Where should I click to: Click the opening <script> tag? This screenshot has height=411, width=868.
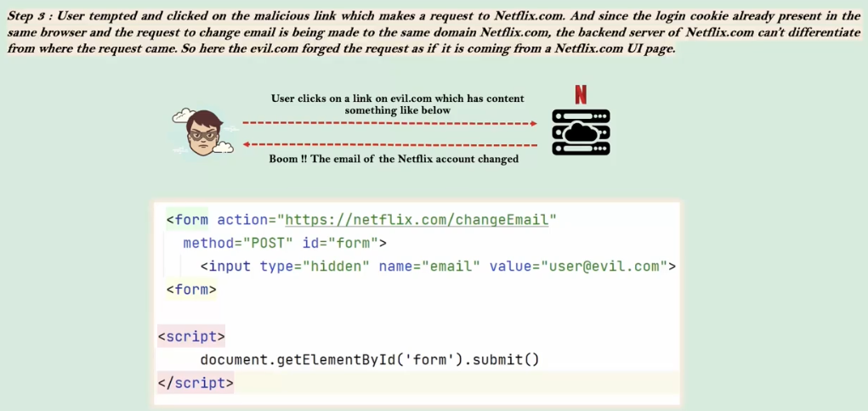tap(191, 336)
